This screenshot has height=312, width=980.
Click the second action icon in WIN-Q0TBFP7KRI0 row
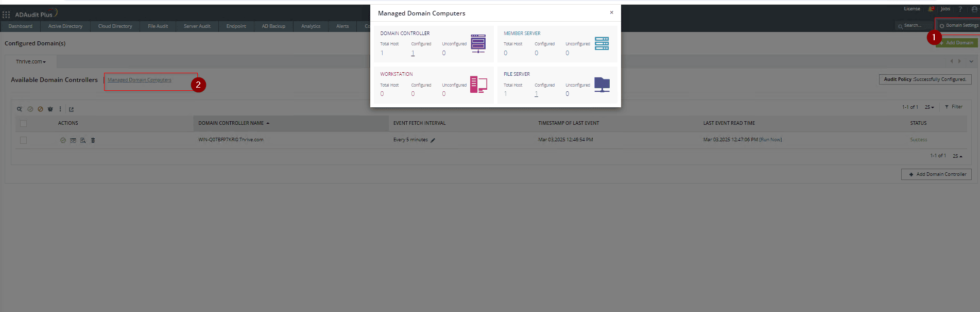click(x=73, y=140)
